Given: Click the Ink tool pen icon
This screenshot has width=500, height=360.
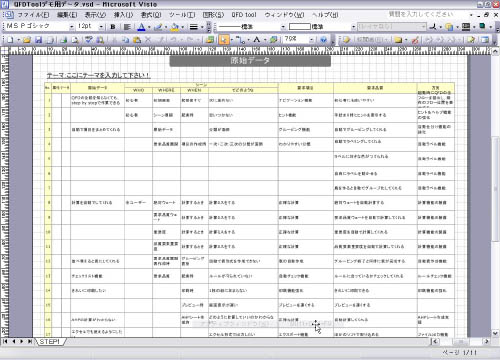Looking at the screenshot, I should (415, 40).
